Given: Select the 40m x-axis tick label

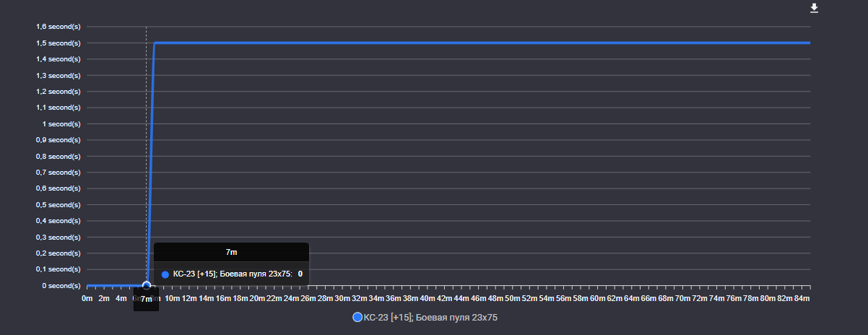Looking at the screenshot, I should (428, 299).
